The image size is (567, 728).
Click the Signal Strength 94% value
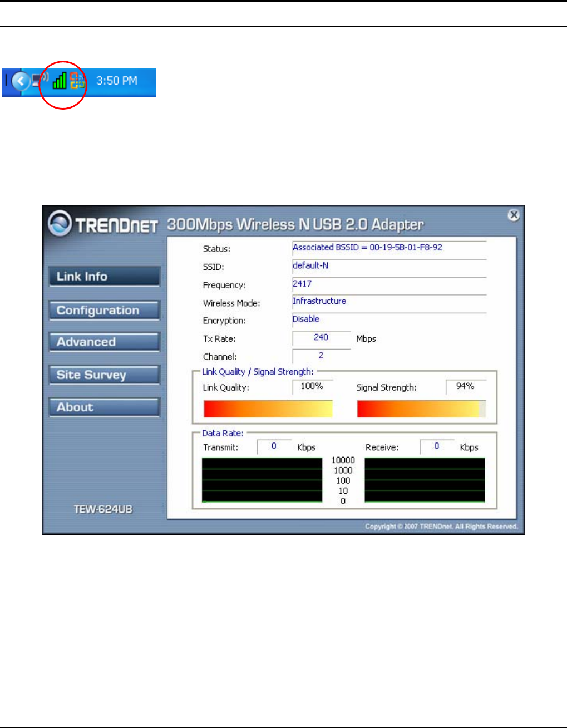click(x=466, y=386)
